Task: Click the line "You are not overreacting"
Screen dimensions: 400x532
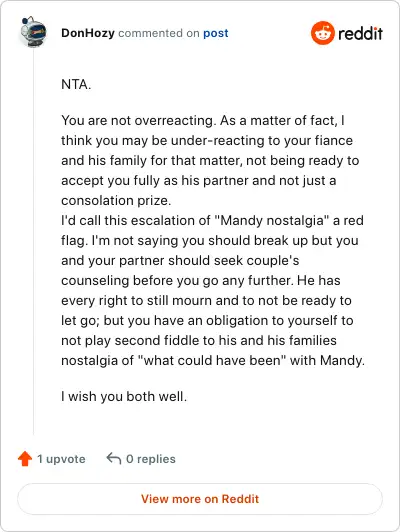Action: click(x=137, y=120)
